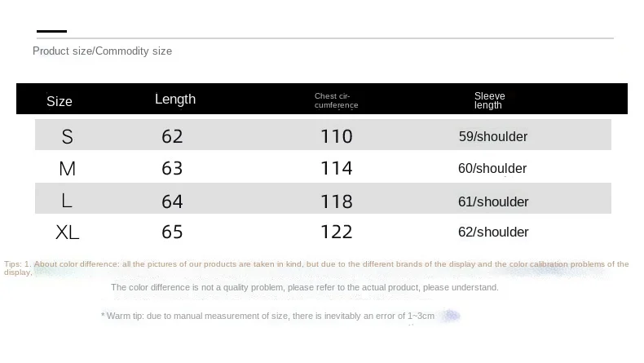Click the 62/shoulder sleeve length cell

[493, 232]
